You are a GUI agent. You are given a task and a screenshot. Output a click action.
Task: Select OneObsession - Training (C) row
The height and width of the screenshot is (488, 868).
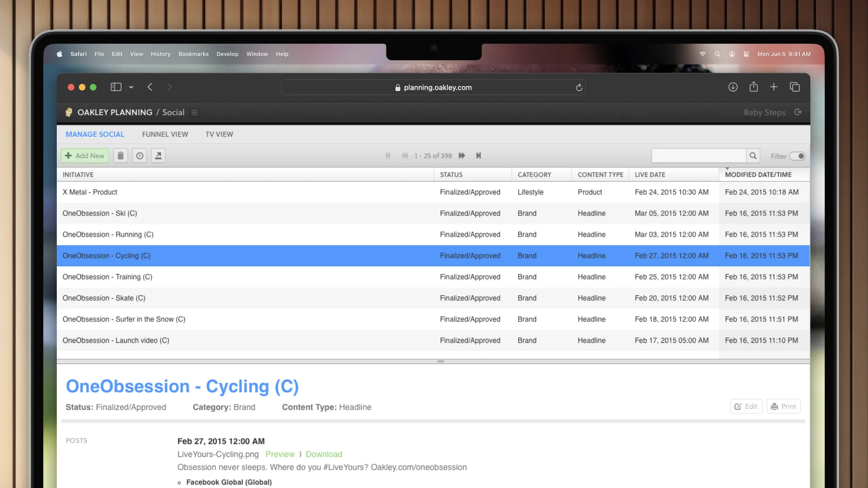tap(433, 277)
